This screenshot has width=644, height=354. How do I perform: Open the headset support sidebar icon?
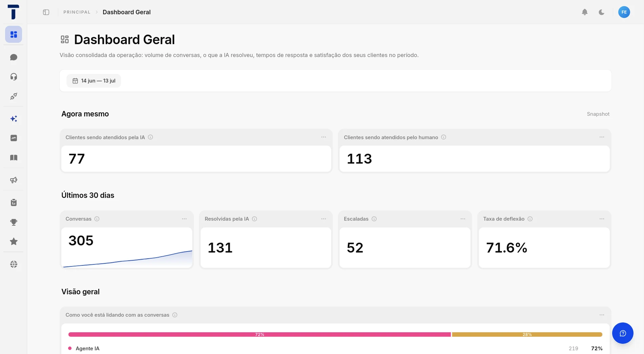pos(14,76)
